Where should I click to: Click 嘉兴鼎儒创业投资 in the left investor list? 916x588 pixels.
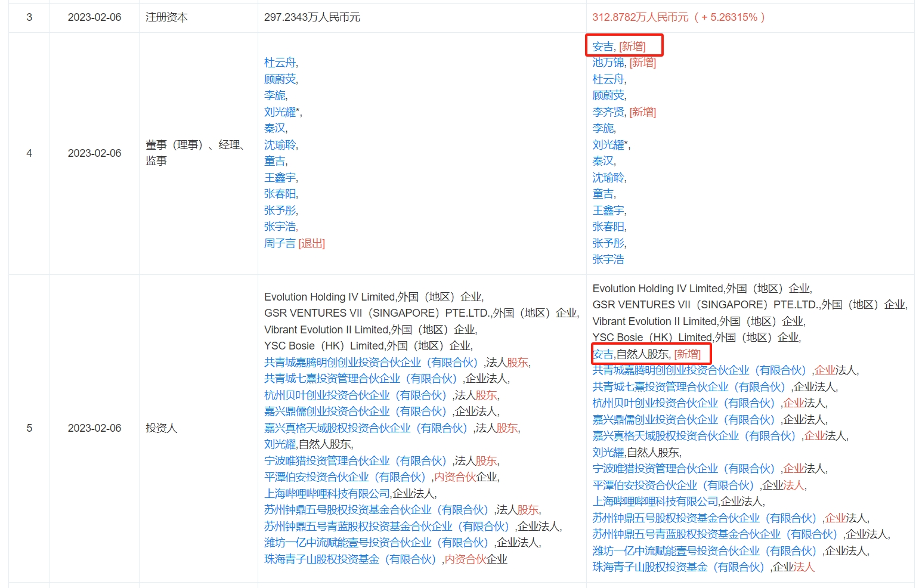(x=355, y=411)
